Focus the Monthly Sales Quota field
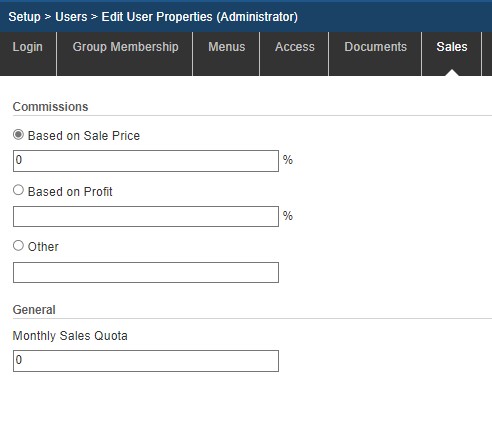 click(x=146, y=361)
